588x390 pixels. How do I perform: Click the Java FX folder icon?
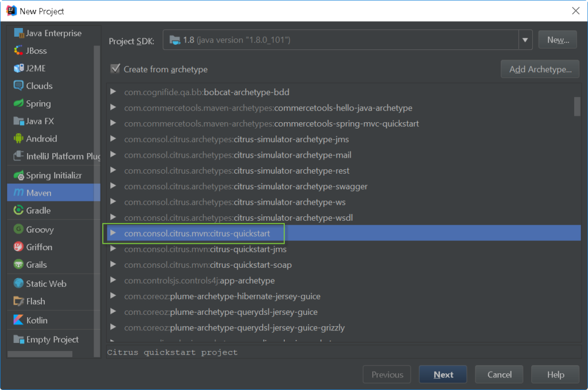tap(18, 121)
